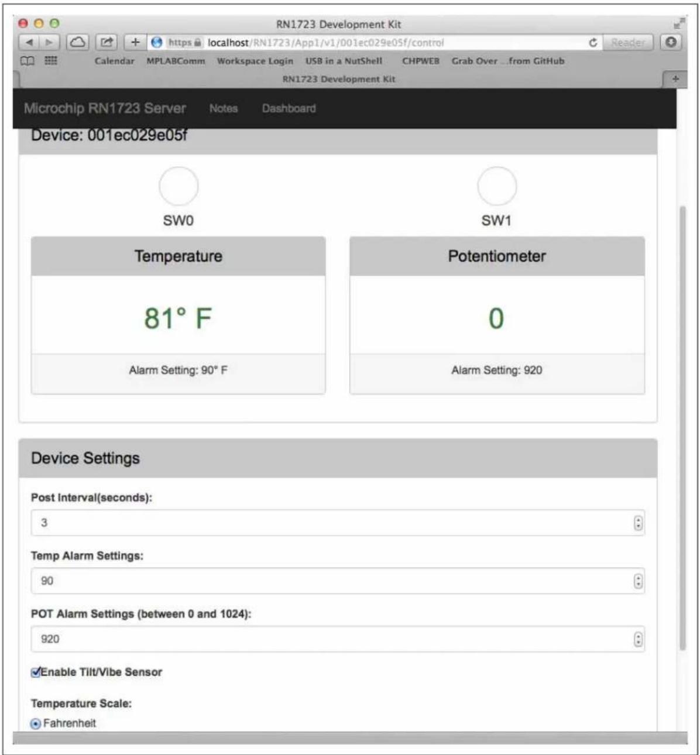Open the CHPWEB bookmark

click(x=420, y=61)
